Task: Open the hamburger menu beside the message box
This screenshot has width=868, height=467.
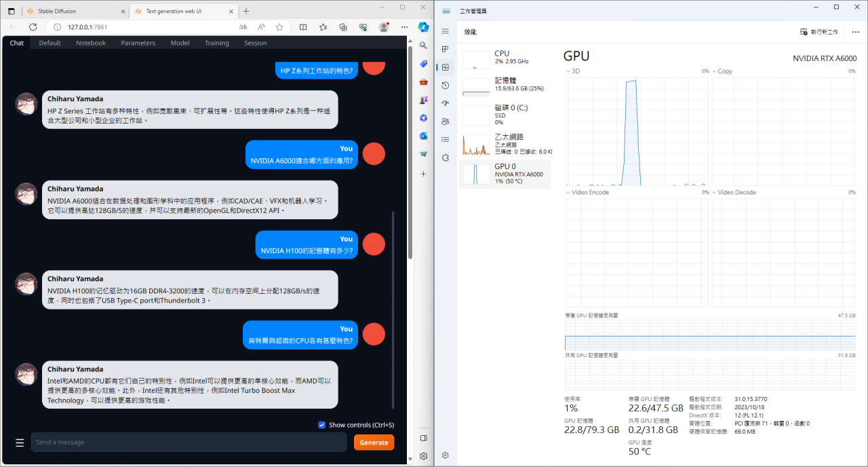Action: click(x=20, y=443)
